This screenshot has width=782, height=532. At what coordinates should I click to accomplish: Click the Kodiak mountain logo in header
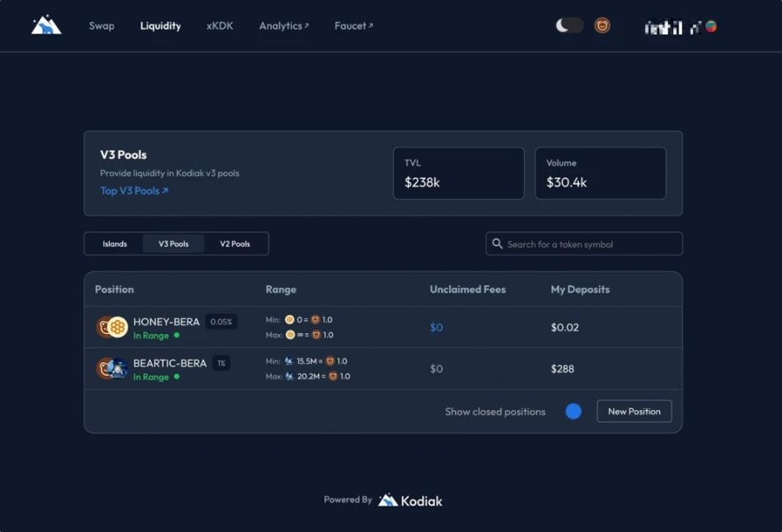click(46, 26)
